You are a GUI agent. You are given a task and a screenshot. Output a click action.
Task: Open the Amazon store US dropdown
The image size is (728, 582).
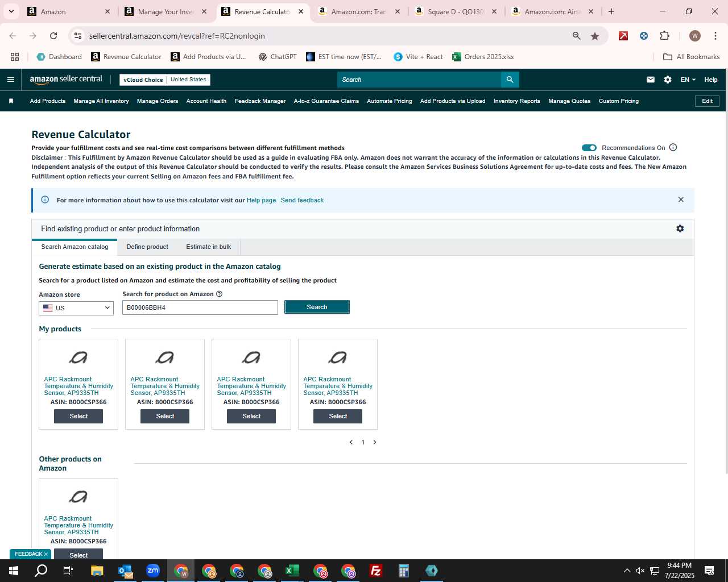76,308
